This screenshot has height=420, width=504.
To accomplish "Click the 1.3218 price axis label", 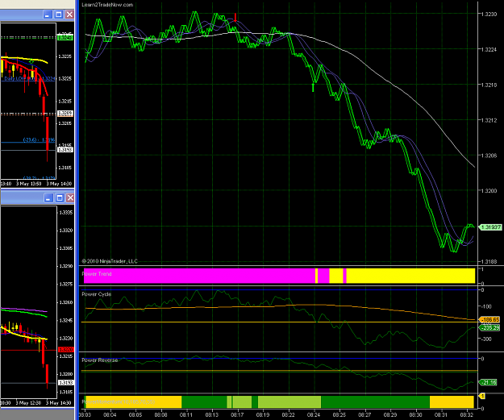I will point(489,85).
